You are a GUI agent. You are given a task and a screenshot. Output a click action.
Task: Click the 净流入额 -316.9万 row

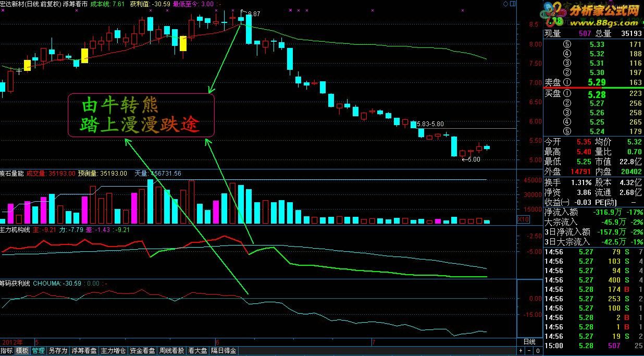pos(593,213)
